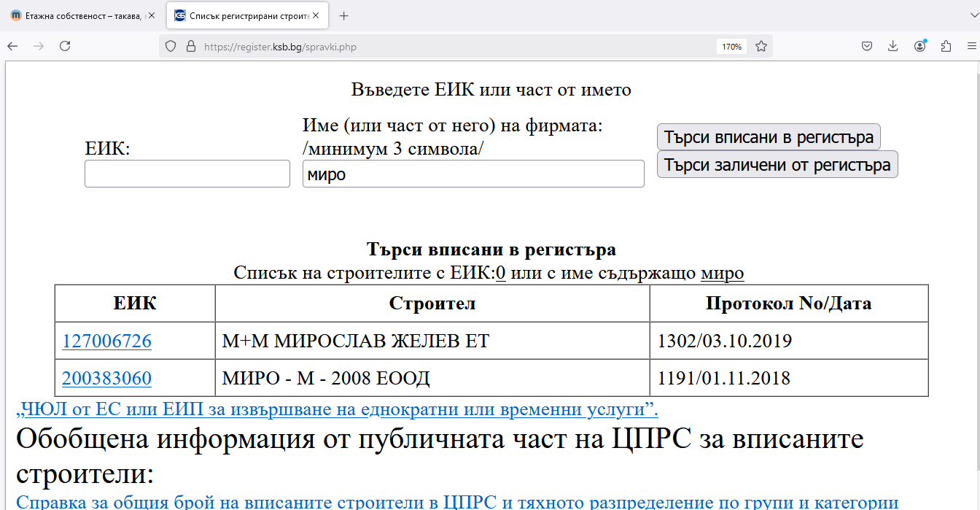Open the Firefox hamburger application menu
980x510 pixels.
[972, 46]
